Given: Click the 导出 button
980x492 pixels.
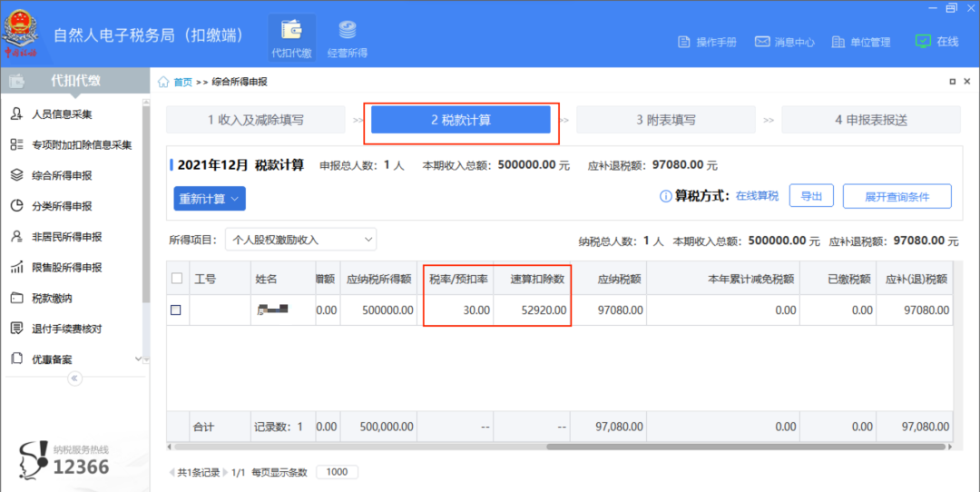Looking at the screenshot, I should (x=811, y=196).
